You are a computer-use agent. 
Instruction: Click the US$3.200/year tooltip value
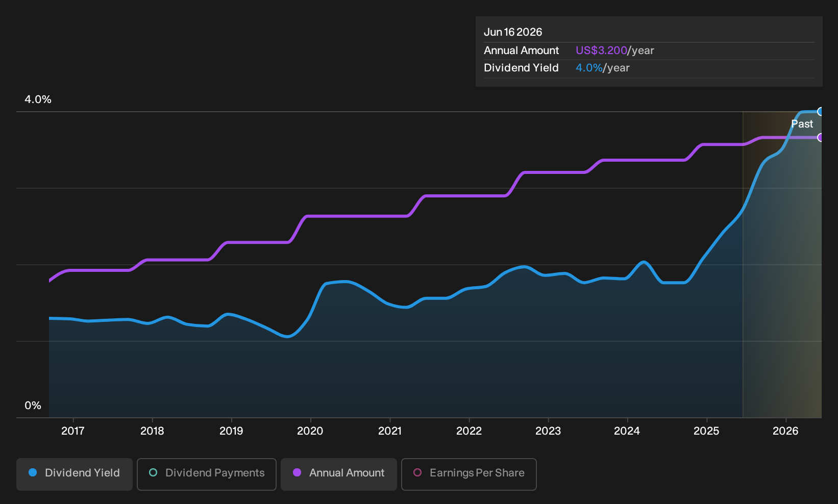point(615,51)
